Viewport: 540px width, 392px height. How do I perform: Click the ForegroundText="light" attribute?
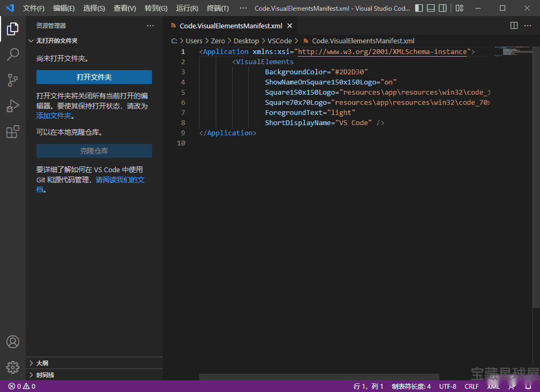310,112
